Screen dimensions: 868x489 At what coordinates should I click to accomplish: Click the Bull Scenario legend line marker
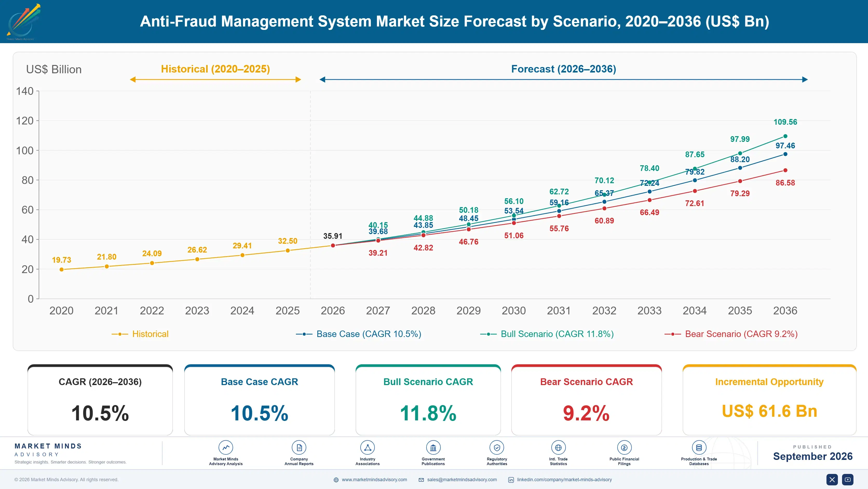click(489, 334)
